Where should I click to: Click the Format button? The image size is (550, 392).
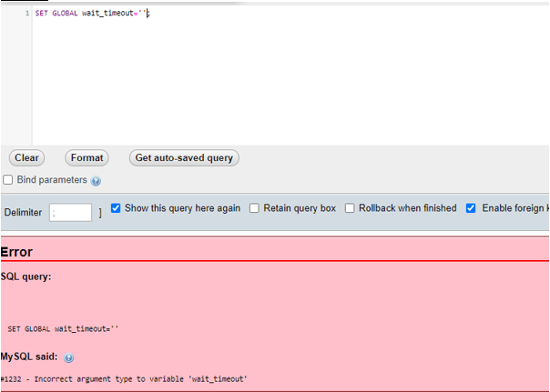(87, 158)
